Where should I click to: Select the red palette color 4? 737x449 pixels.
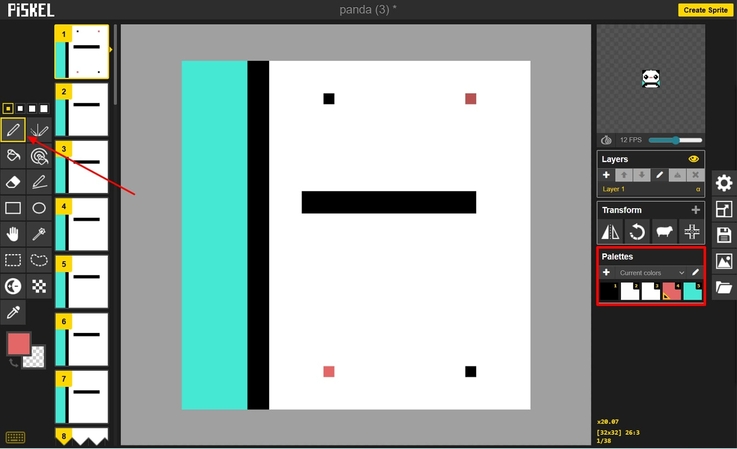[672, 291]
